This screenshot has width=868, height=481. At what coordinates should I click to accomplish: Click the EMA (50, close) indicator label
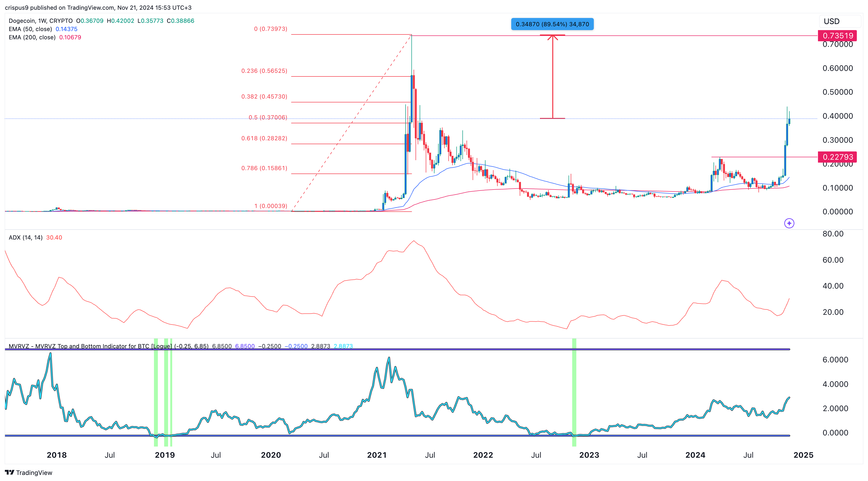pyautogui.click(x=30, y=29)
